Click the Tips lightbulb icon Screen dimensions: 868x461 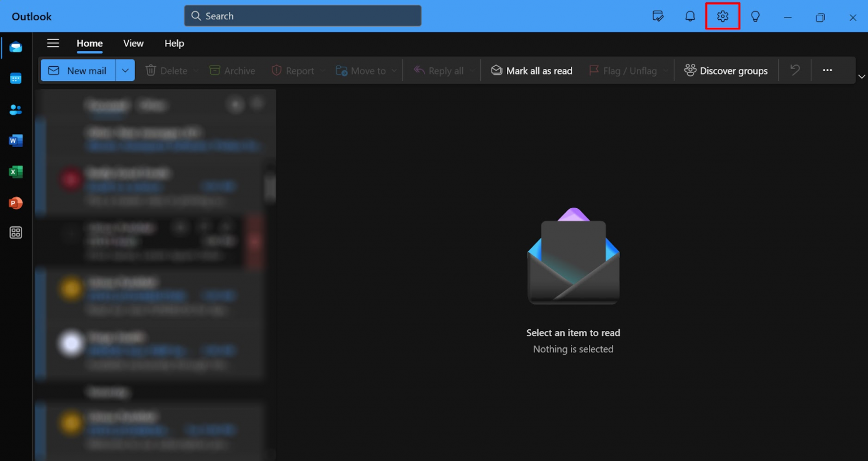pos(755,16)
